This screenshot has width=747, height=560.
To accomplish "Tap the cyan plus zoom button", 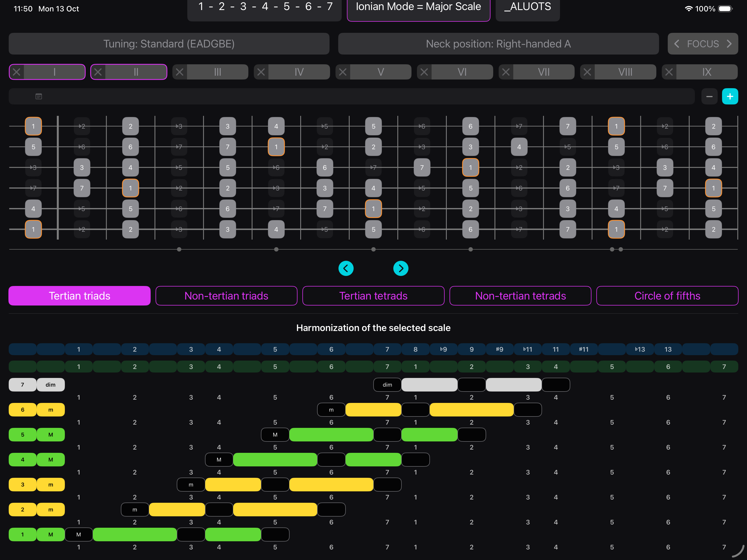I will pos(730,97).
